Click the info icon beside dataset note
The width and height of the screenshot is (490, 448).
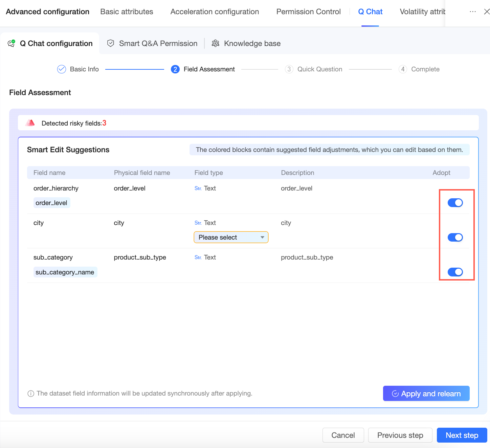pyautogui.click(x=31, y=394)
